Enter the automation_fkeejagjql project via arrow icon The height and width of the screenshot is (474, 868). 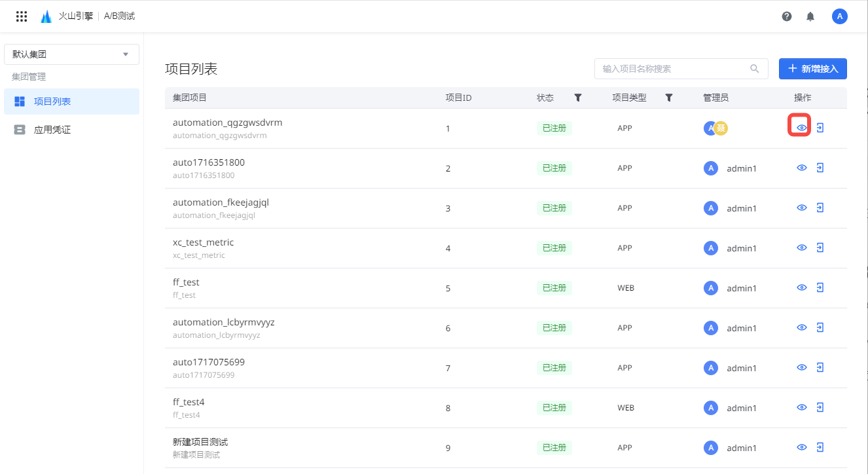[x=820, y=208]
